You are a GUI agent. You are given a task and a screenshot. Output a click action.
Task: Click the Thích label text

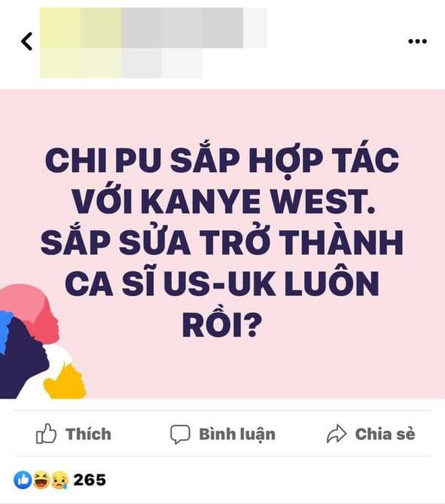click(88, 434)
